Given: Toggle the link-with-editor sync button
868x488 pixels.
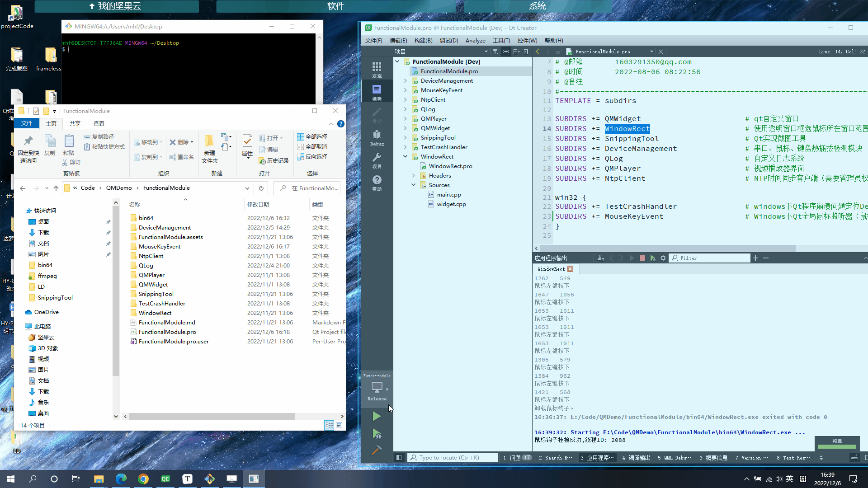Looking at the screenshot, I should (x=506, y=52).
